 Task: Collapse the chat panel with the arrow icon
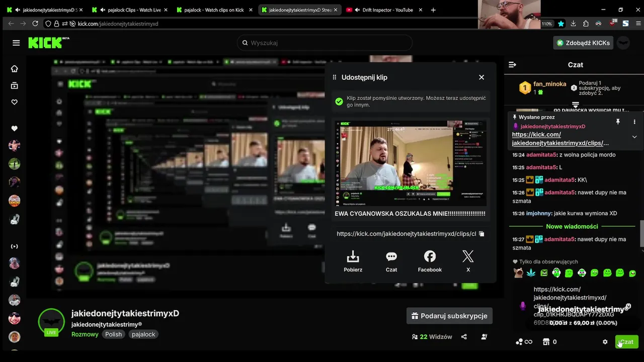pos(512,65)
